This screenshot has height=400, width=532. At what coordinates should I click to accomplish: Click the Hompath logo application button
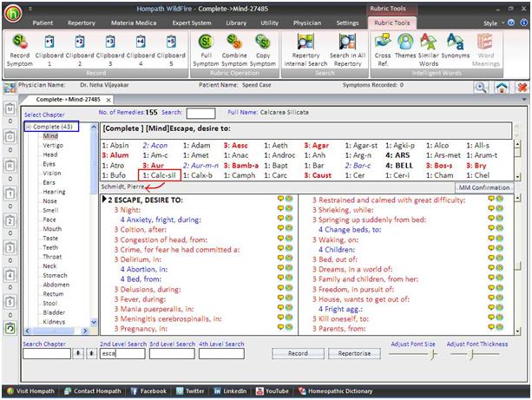click(13, 14)
